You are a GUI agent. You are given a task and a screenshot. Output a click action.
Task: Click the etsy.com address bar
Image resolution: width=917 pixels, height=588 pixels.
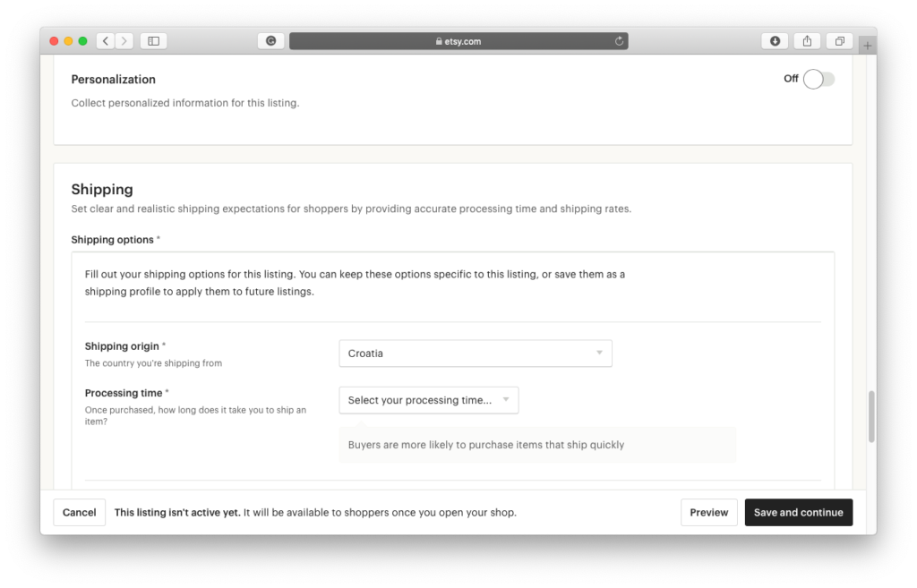458,40
